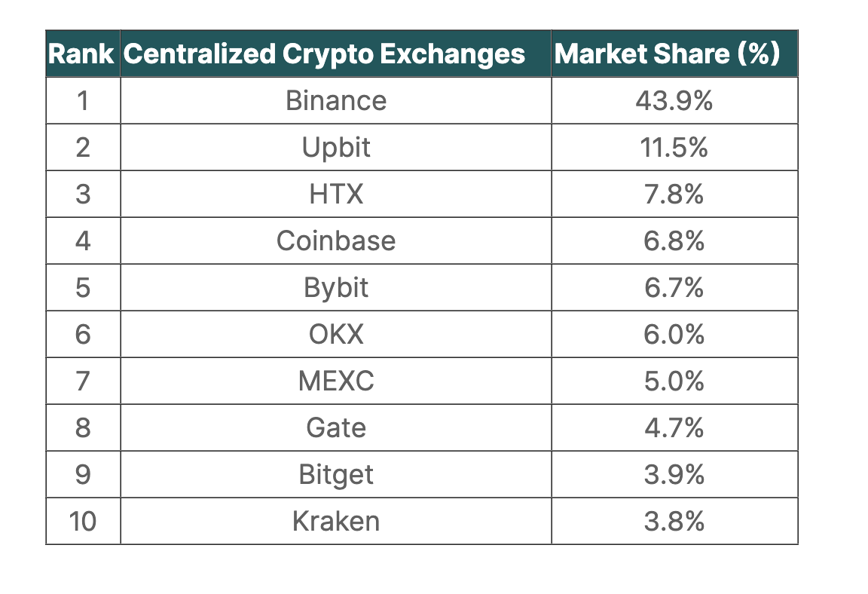
Task: Click the Gate exchange cell
Action: 336,428
